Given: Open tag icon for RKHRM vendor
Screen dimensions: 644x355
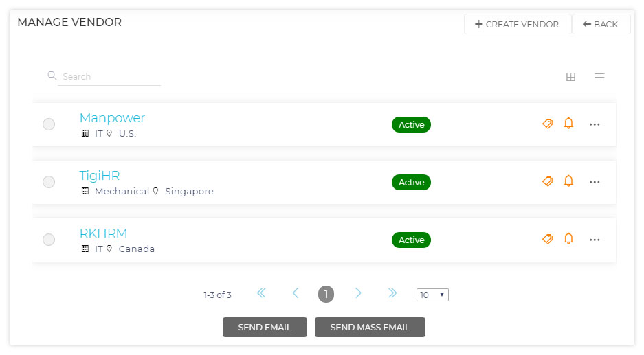Looking at the screenshot, I should pos(548,239).
